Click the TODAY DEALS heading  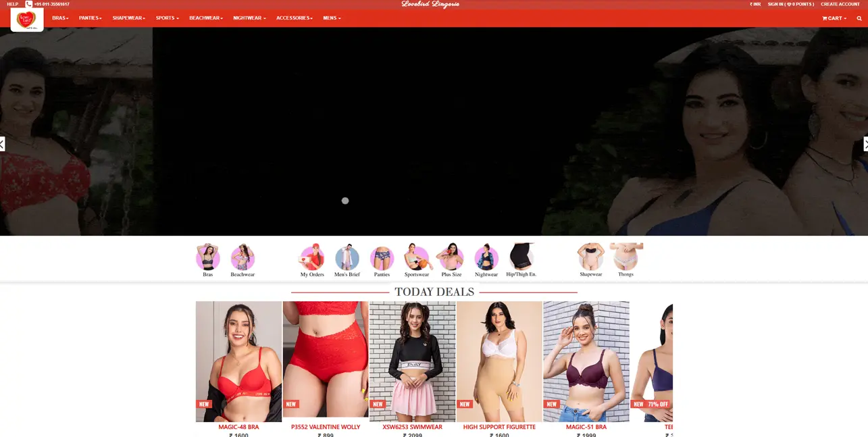[434, 292]
